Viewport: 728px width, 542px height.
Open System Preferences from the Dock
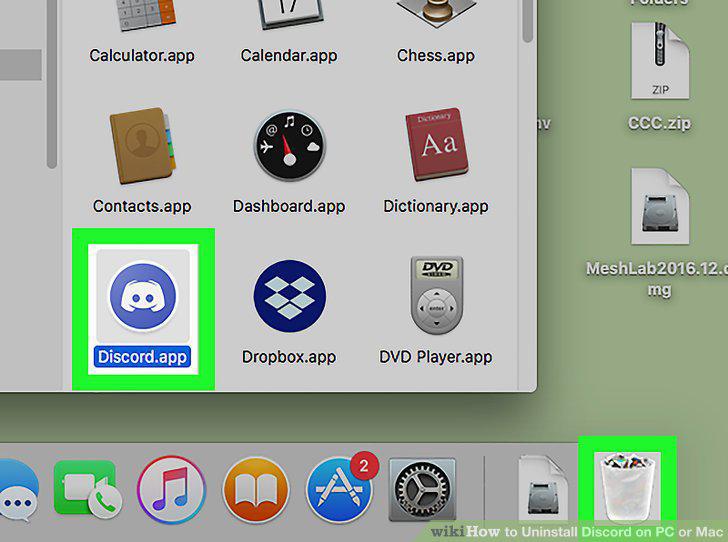tap(422, 489)
